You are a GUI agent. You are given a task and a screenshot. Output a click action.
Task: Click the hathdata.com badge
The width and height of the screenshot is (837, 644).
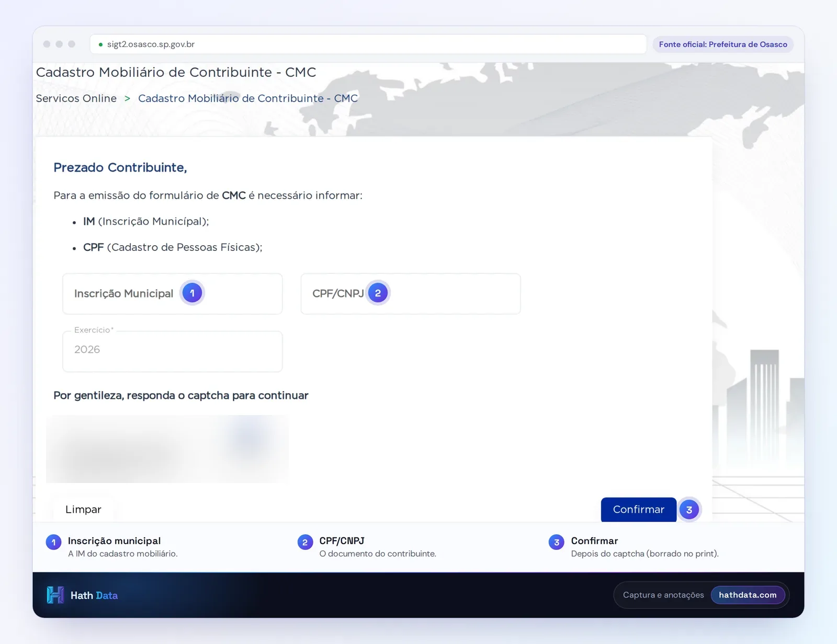pyautogui.click(x=748, y=595)
